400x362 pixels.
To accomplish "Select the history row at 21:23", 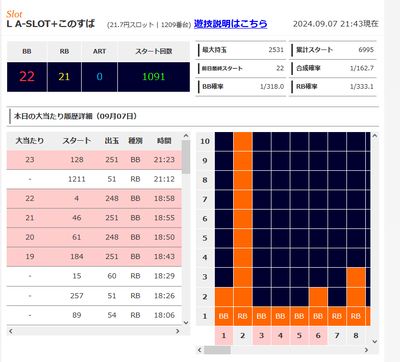I will (94, 160).
